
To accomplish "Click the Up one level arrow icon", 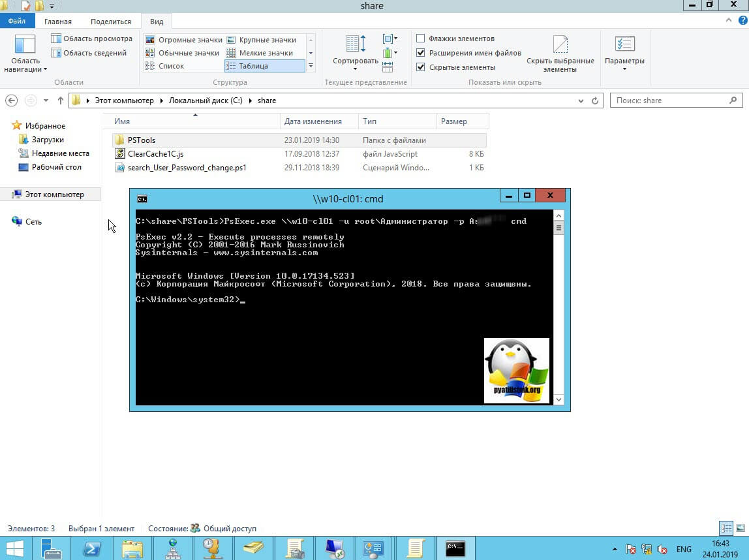I will (x=61, y=101).
